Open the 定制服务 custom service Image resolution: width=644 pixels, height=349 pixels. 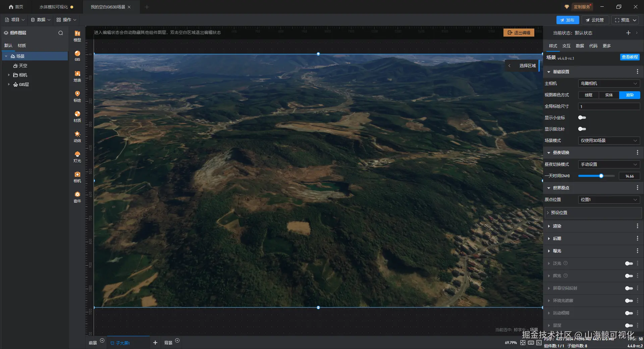click(x=579, y=7)
